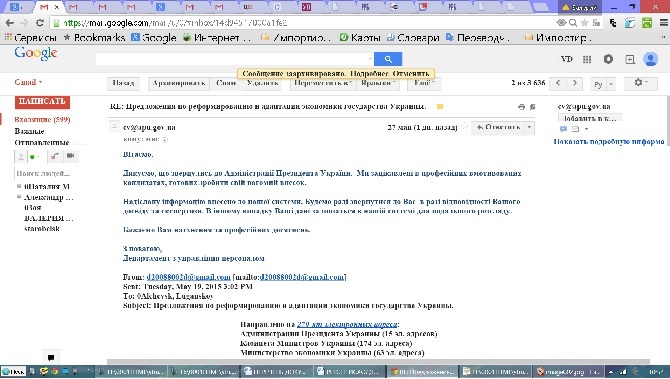This screenshot has height=379, width=670.
Task: Click 'Назад' back to inbox button
Action: click(x=123, y=83)
